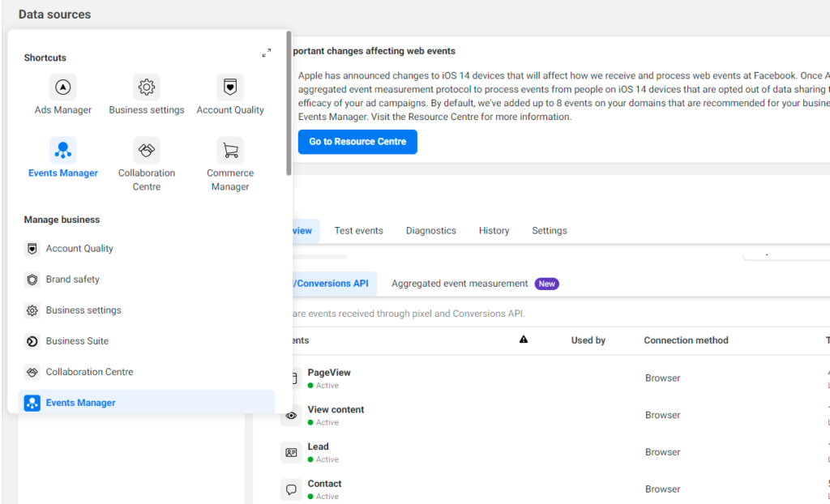Screen dimensions: 830x504
Task: Open the Account Quality shortcut shield icon
Action: tap(230, 87)
